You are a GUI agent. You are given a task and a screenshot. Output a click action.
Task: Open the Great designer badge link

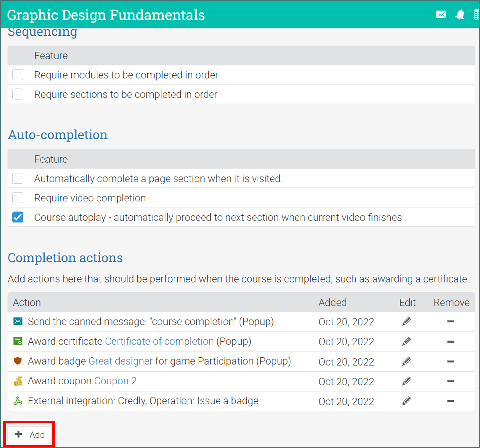coord(120,361)
